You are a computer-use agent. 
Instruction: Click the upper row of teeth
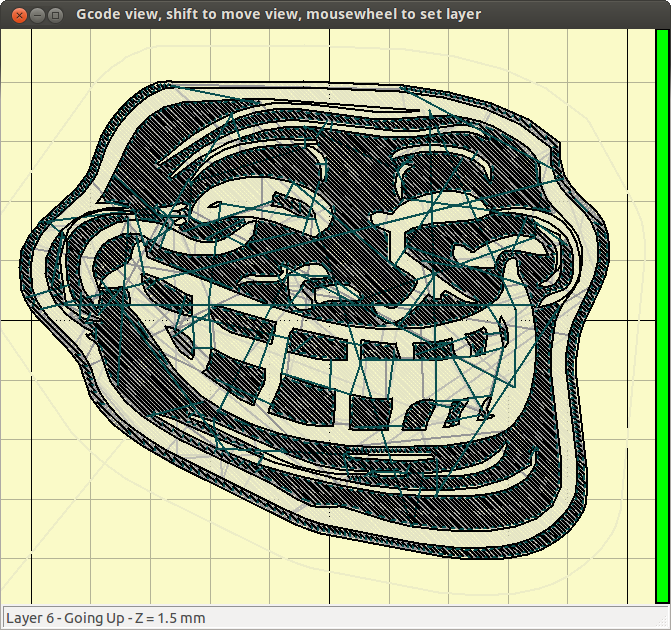(x=330, y=345)
